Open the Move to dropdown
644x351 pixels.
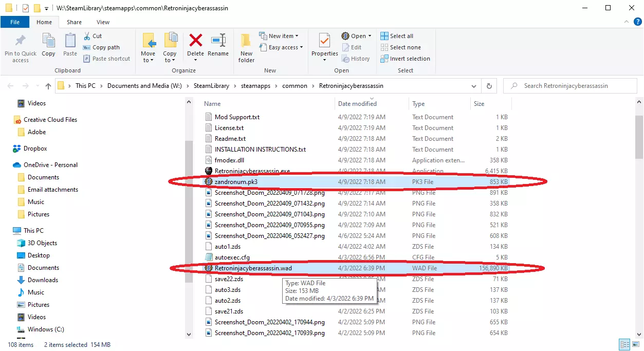point(148,48)
